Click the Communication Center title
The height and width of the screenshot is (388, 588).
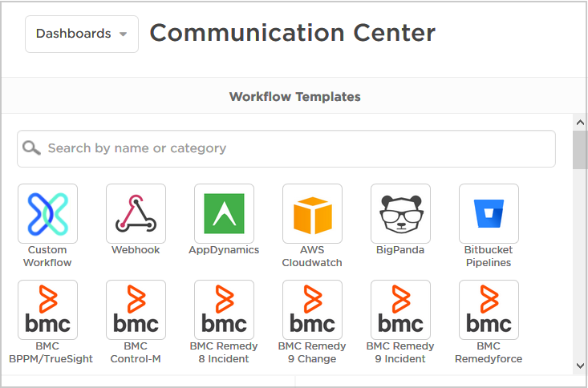click(x=293, y=33)
